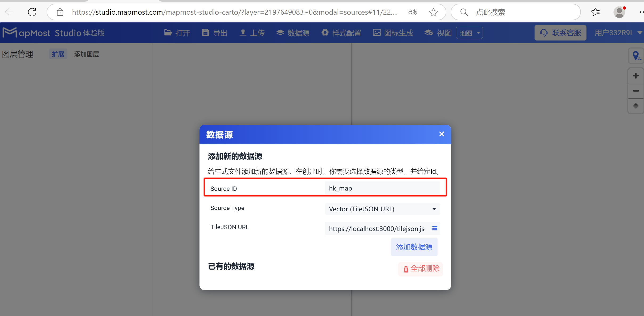Expand the 地图 map selector

(469, 33)
